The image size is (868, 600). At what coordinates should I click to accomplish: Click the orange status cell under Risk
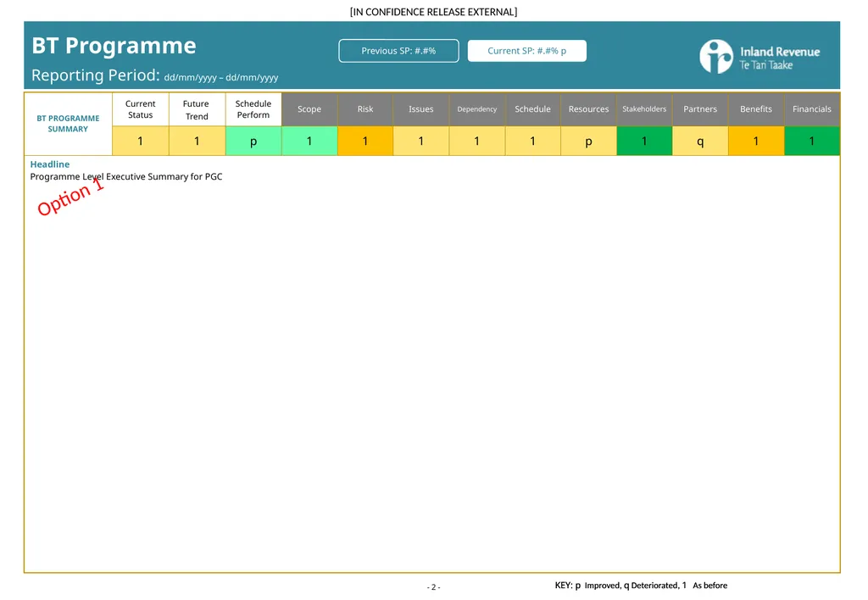point(365,142)
